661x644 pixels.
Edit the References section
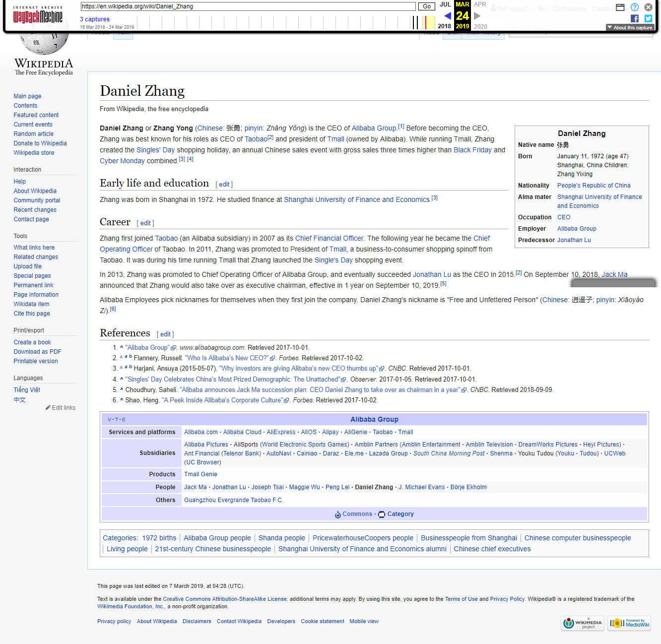click(x=166, y=334)
